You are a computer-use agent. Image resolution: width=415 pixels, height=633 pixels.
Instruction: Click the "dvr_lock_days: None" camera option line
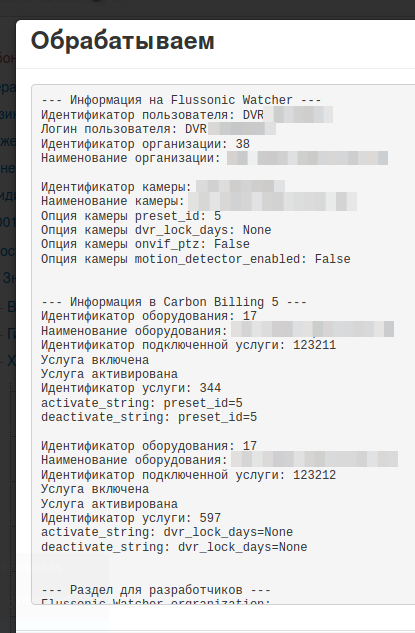[156, 230]
